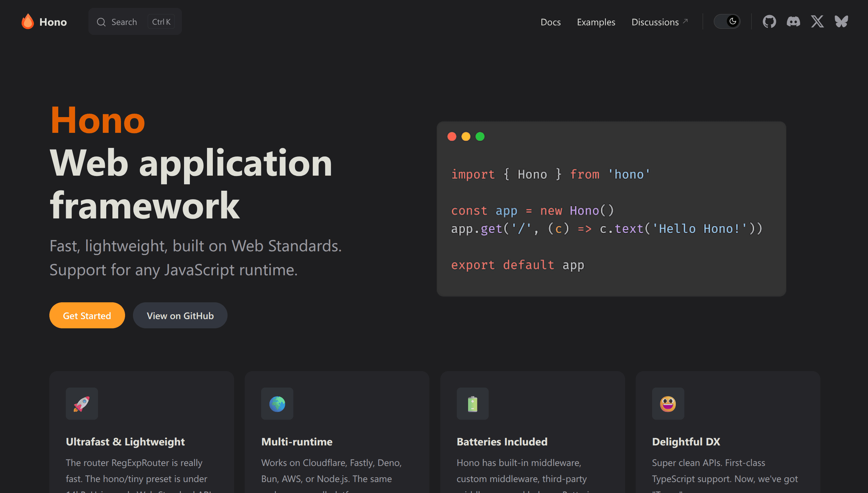Screen dimensions: 868x493
Task: Click the yellow dot in code window
Action: click(466, 137)
